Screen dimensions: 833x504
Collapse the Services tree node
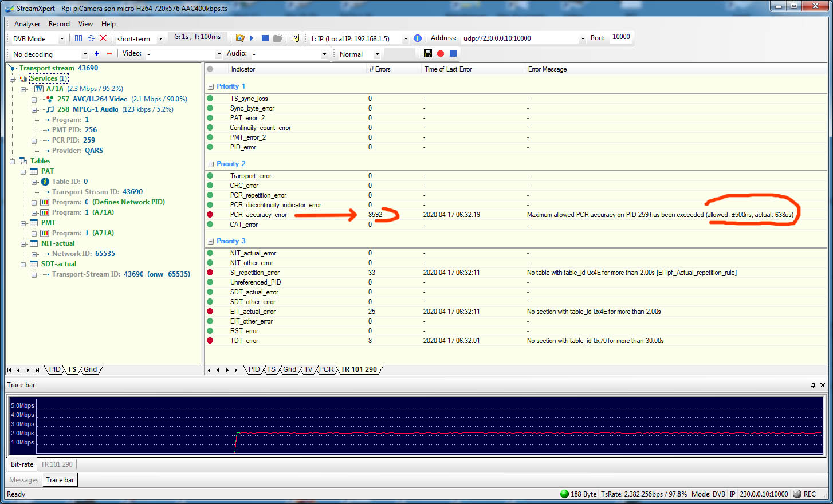point(12,78)
